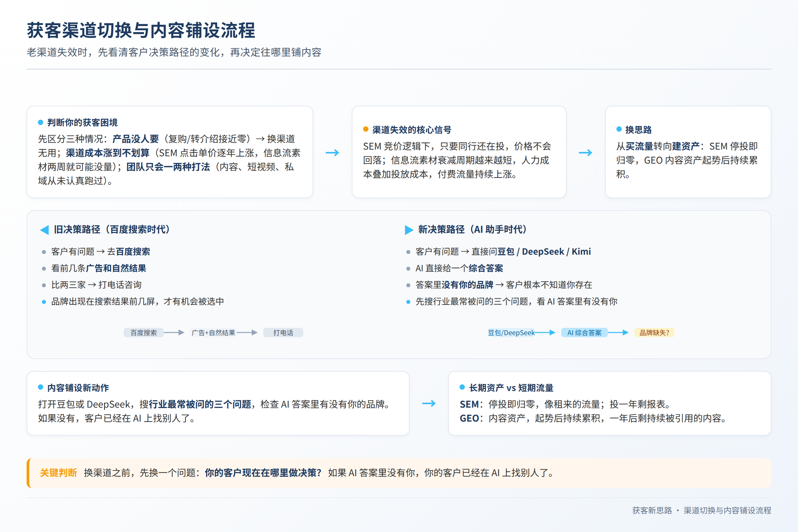Image resolution: width=798 pixels, height=532 pixels.
Task: Click the line AI 直接给一个综合答案
Action: click(x=459, y=268)
